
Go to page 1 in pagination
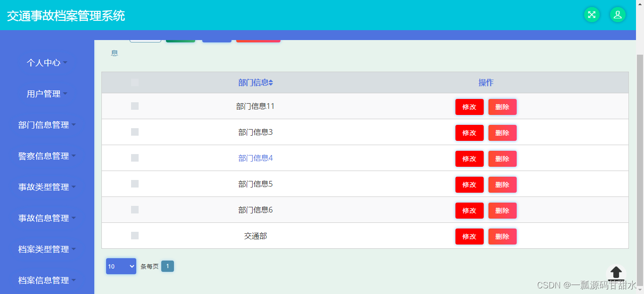(x=167, y=266)
